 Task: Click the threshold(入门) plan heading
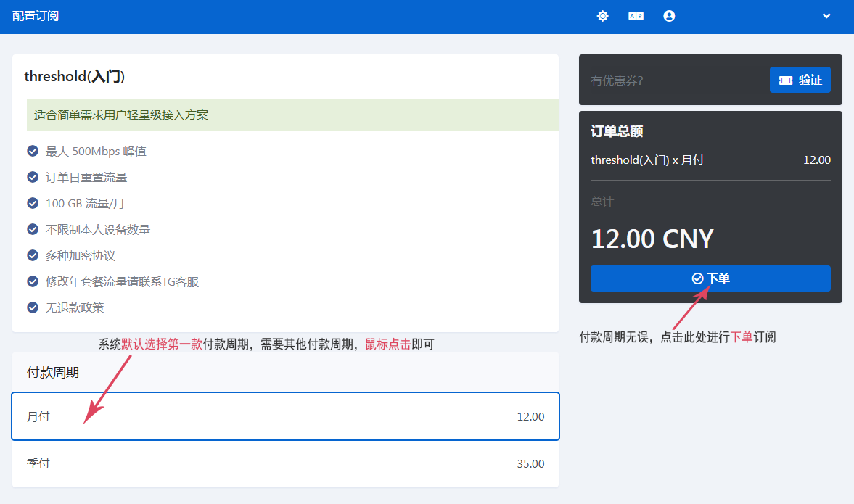point(75,76)
